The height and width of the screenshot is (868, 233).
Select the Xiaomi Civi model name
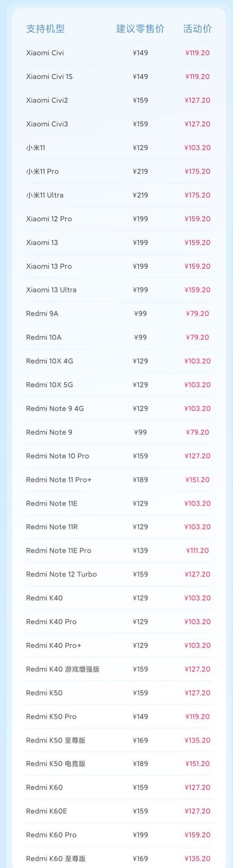(x=45, y=53)
